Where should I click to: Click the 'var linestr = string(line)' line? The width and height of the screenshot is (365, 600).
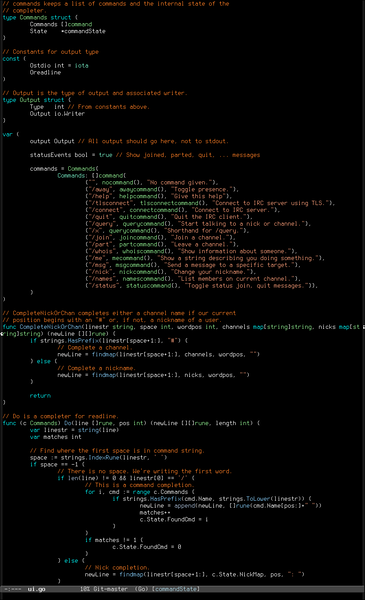(x=74, y=430)
